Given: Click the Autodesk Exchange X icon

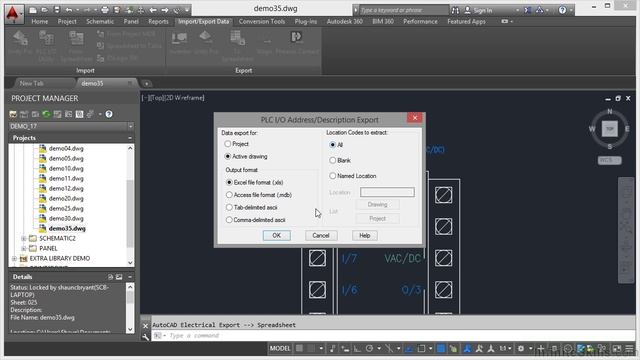Looking at the screenshot, I should (x=527, y=10).
